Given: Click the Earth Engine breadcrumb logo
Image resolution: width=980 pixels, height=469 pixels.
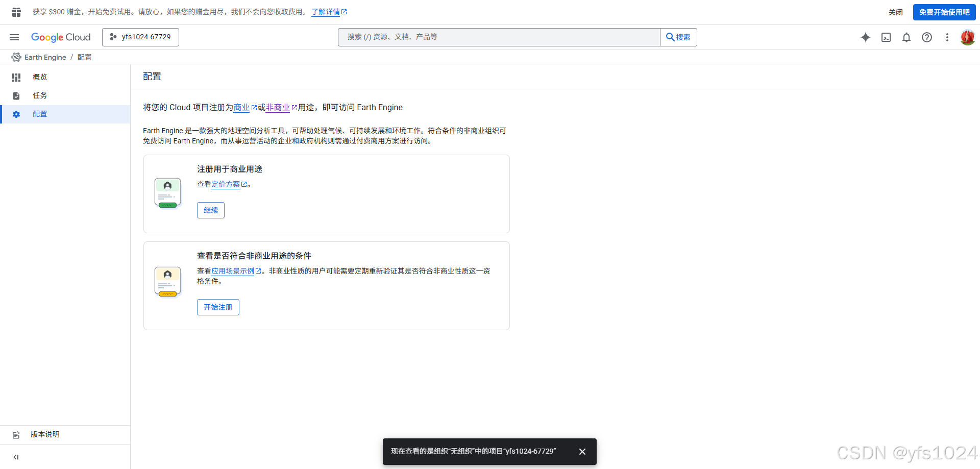Looking at the screenshot, I should pyautogui.click(x=16, y=57).
